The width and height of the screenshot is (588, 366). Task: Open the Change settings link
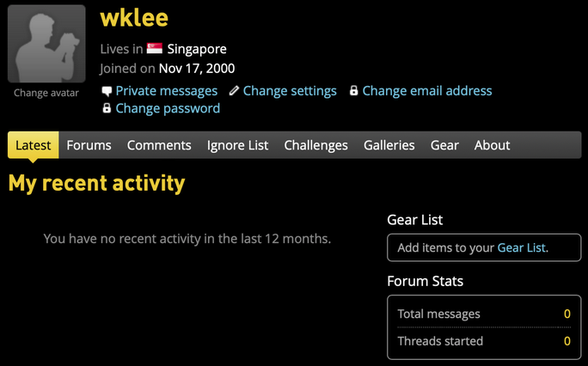(290, 91)
